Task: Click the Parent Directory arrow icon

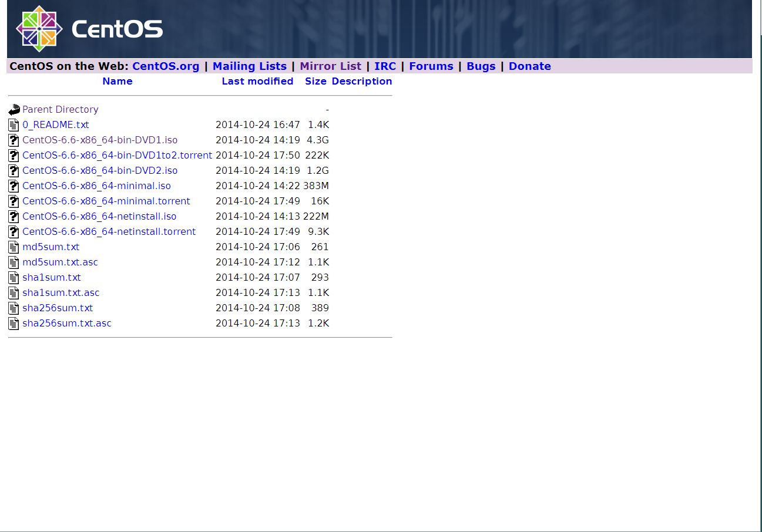Action: (x=14, y=109)
